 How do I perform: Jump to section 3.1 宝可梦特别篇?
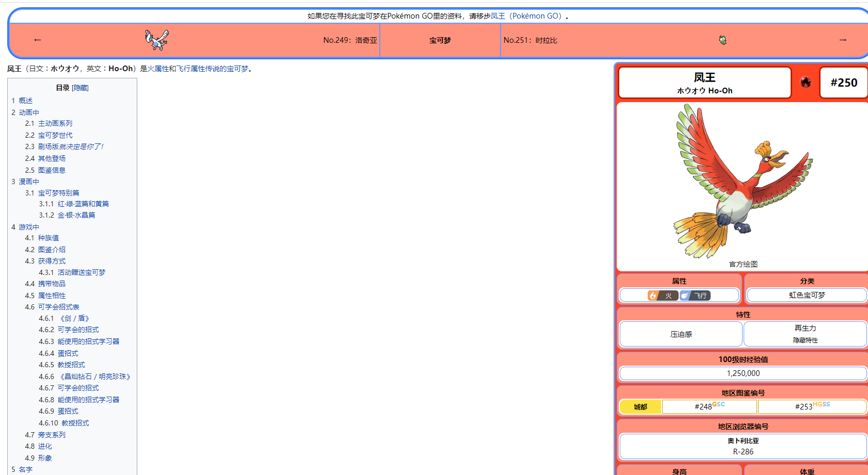[x=52, y=193]
